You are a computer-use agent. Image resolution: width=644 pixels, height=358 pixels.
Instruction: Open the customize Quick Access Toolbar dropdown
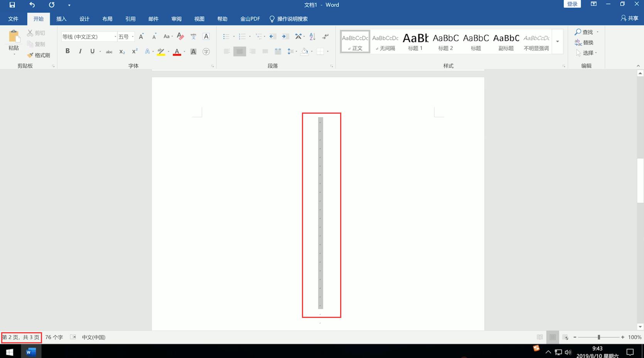tap(69, 5)
